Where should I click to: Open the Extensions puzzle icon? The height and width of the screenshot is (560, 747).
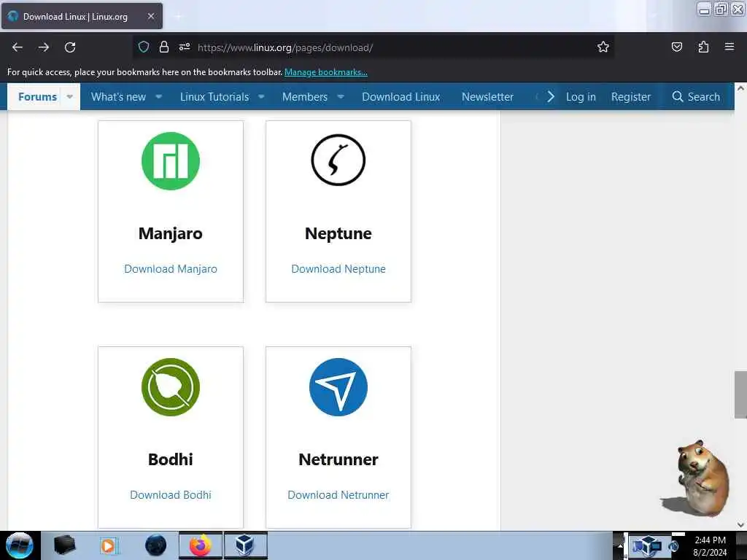[x=703, y=47]
